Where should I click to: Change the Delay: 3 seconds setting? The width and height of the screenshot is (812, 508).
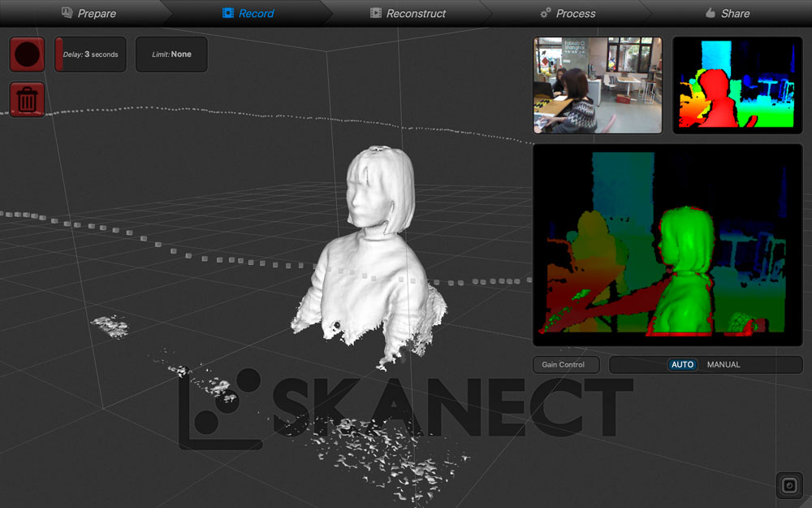[x=91, y=54]
